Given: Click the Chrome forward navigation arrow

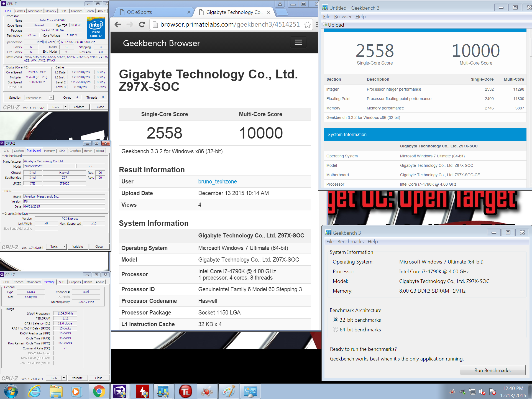Looking at the screenshot, I should click(x=130, y=25).
